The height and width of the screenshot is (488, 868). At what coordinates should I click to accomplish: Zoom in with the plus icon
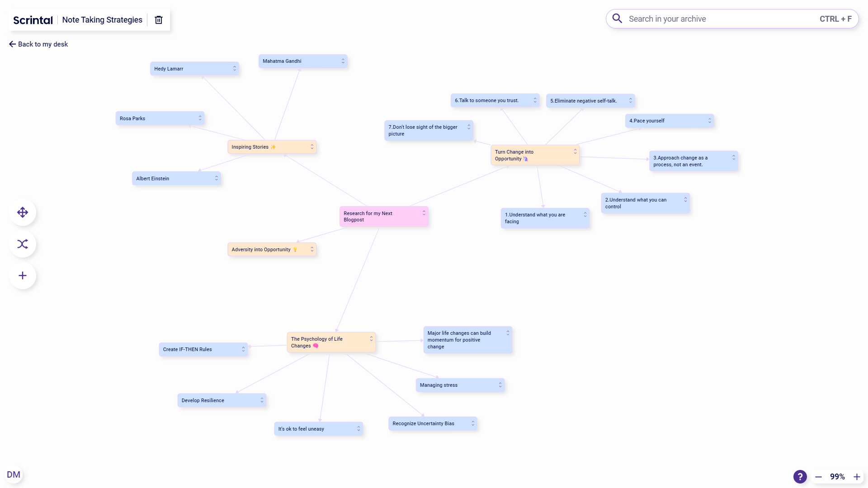pyautogui.click(x=857, y=477)
